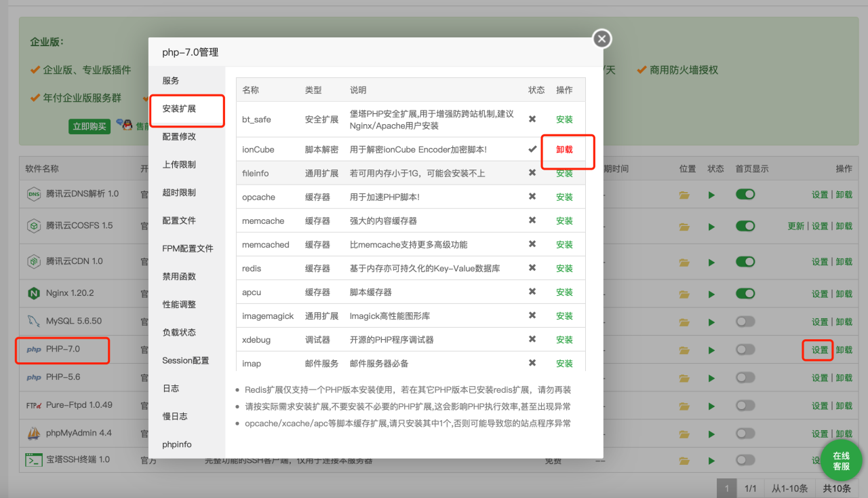
Task: Click the MySQL 5.6.50 dolphin icon
Action: (33, 322)
